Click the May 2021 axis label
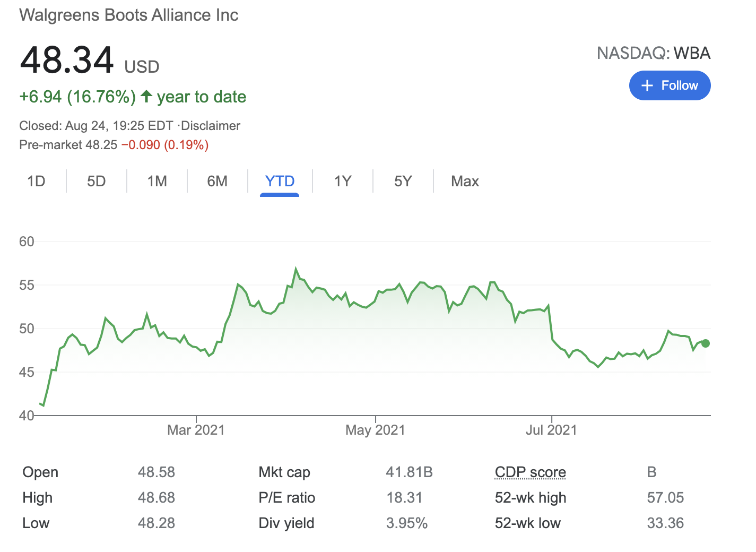756x552 pixels. coord(375,430)
